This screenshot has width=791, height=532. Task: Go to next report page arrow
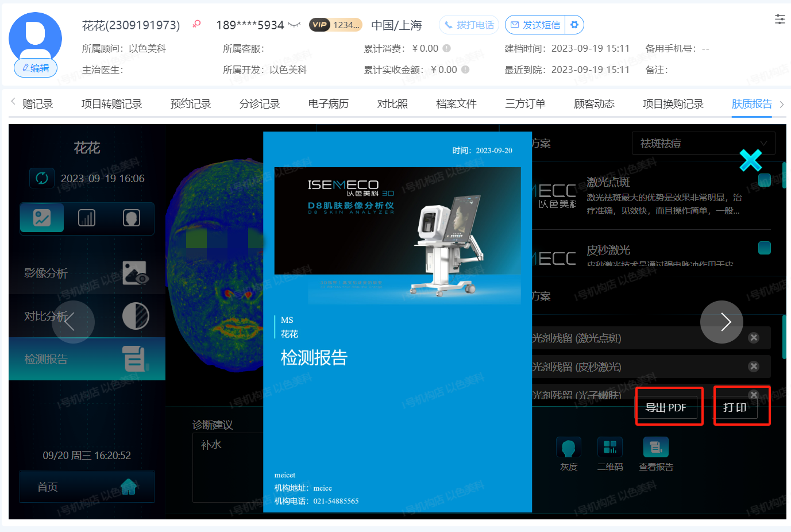click(721, 322)
